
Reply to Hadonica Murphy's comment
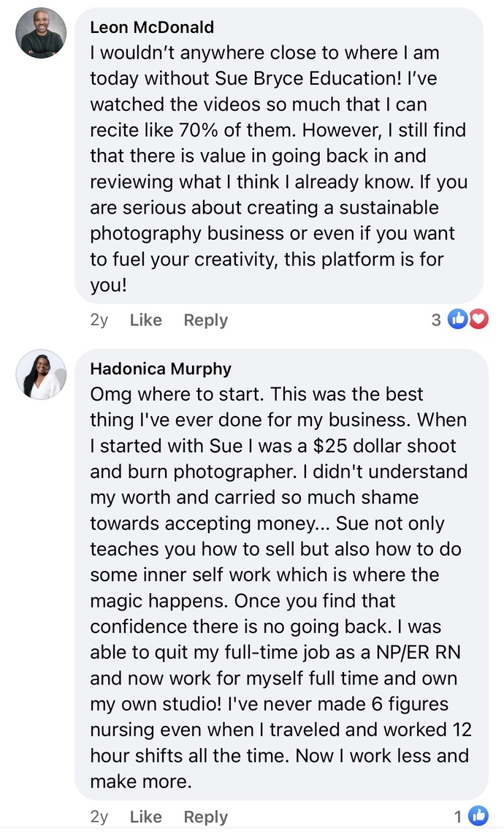point(205,817)
